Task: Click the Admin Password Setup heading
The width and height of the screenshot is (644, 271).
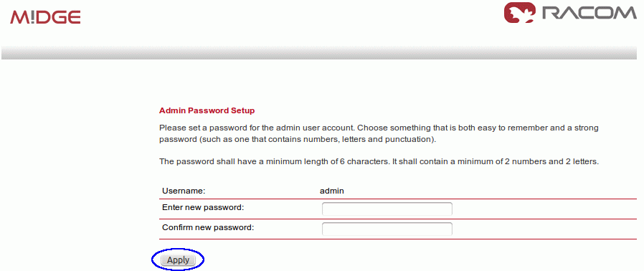Action: (x=207, y=110)
